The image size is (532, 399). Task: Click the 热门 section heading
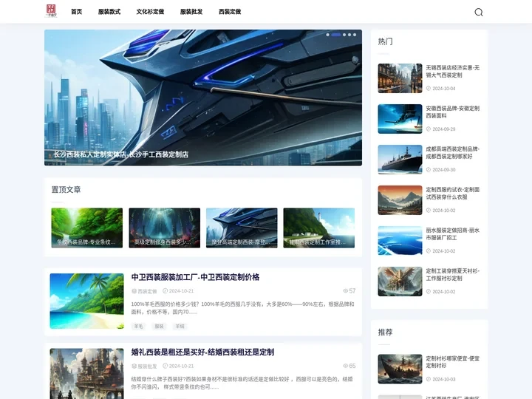coord(385,41)
